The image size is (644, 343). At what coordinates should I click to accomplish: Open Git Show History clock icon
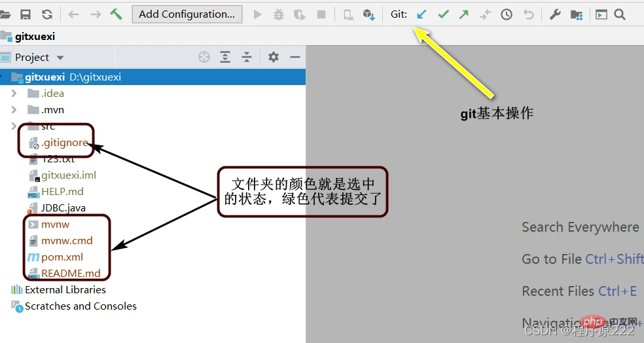pyautogui.click(x=506, y=14)
